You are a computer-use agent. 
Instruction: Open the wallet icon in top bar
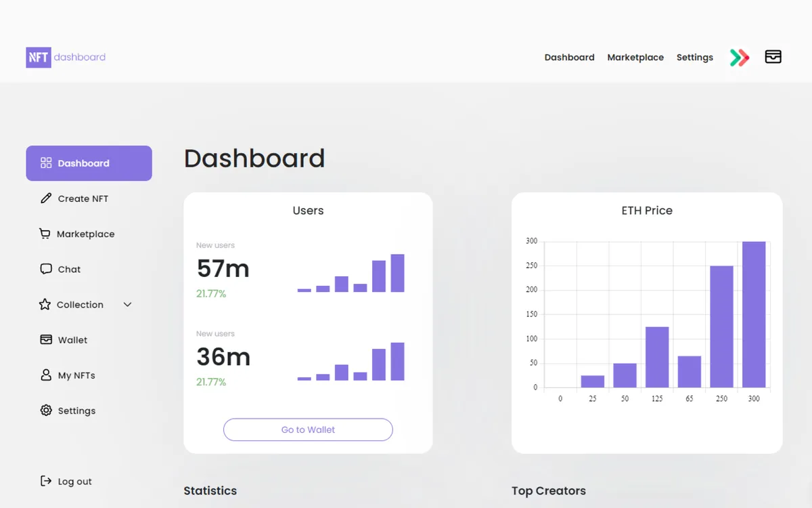pyautogui.click(x=773, y=57)
